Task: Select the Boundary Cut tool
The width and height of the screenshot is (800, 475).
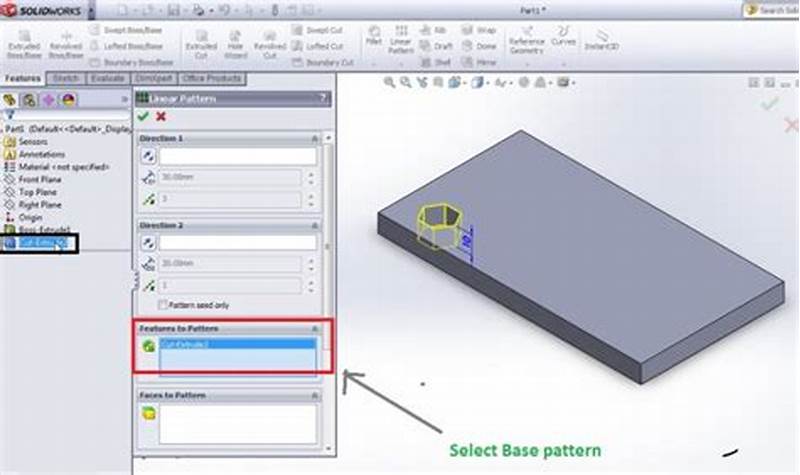Action: pyautogui.click(x=323, y=62)
